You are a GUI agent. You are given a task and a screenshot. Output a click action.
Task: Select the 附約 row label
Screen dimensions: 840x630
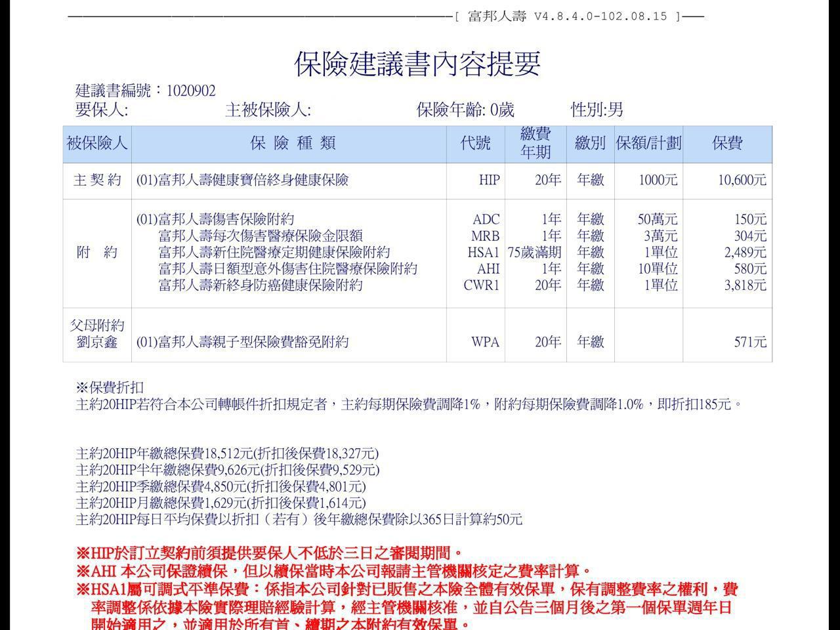point(97,252)
